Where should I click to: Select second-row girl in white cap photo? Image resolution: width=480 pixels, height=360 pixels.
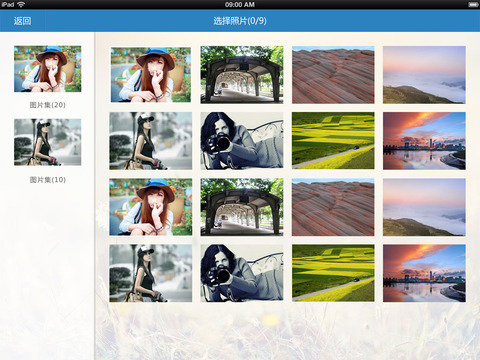151,141
